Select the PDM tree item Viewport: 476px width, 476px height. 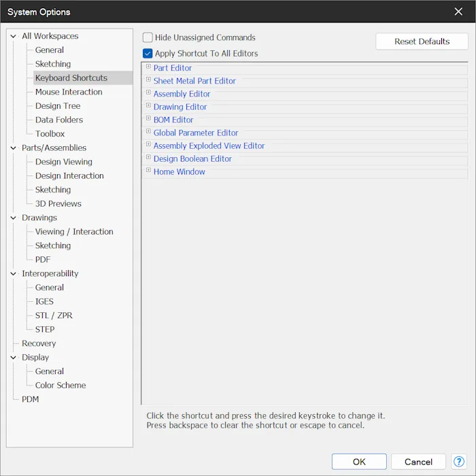pyautogui.click(x=31, y=399)
